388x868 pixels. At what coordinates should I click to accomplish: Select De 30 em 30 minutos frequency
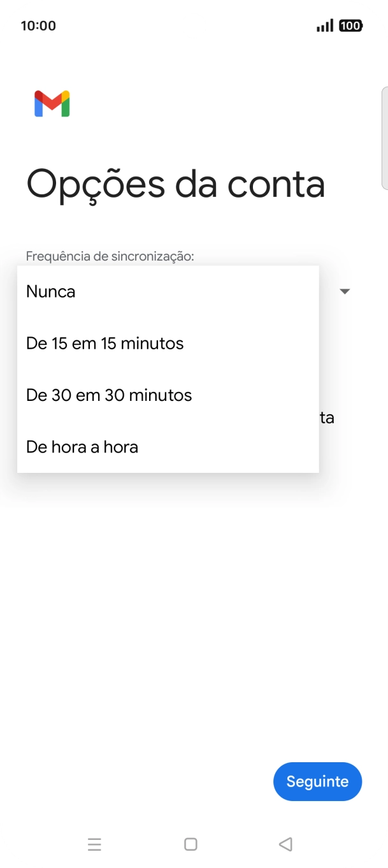click(108, 394)
